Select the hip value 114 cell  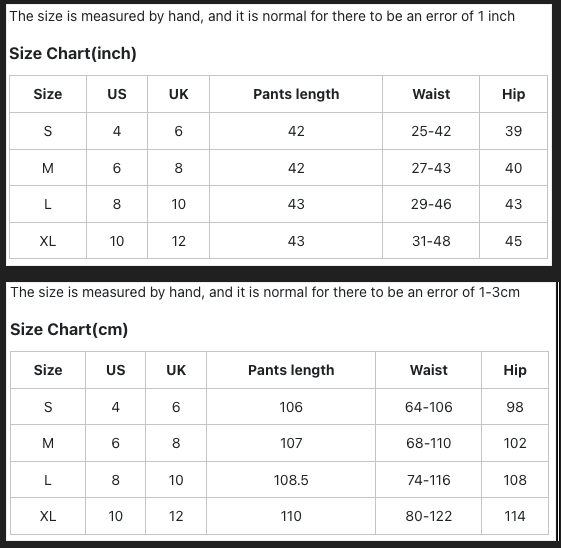point(515,516)
